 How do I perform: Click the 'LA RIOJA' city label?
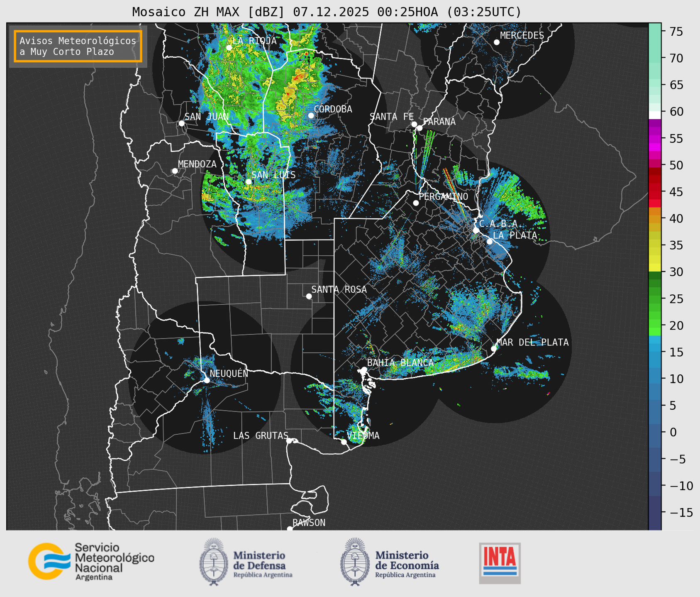(254, 41)
